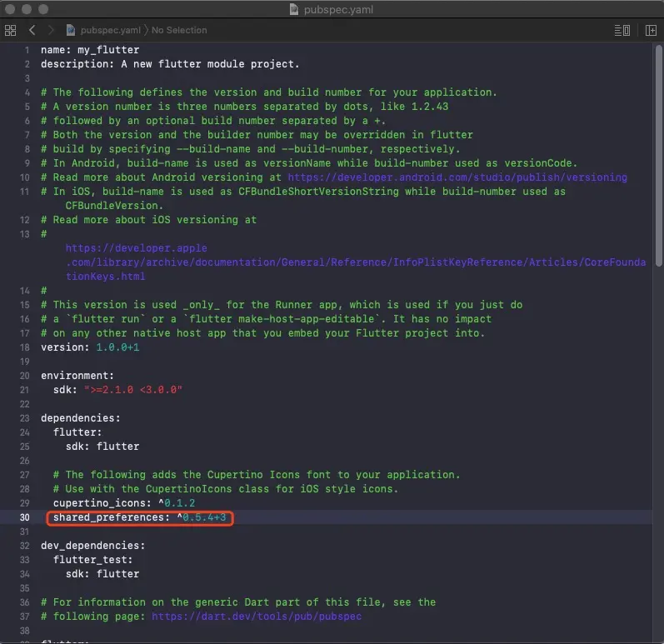The width and height of the screenshot is (664, 644).
Task: Add a new editor pane on right
Action: pos(651,30)
